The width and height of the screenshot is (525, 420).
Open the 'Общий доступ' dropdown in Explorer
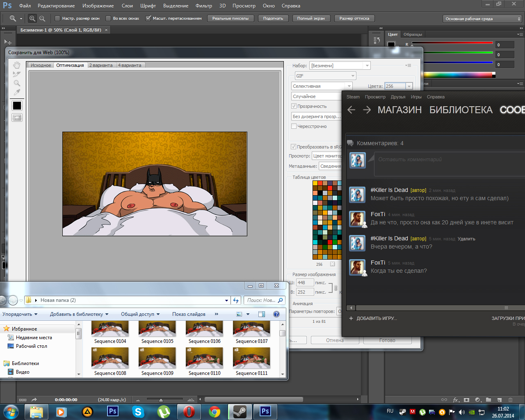click(140, 314)
